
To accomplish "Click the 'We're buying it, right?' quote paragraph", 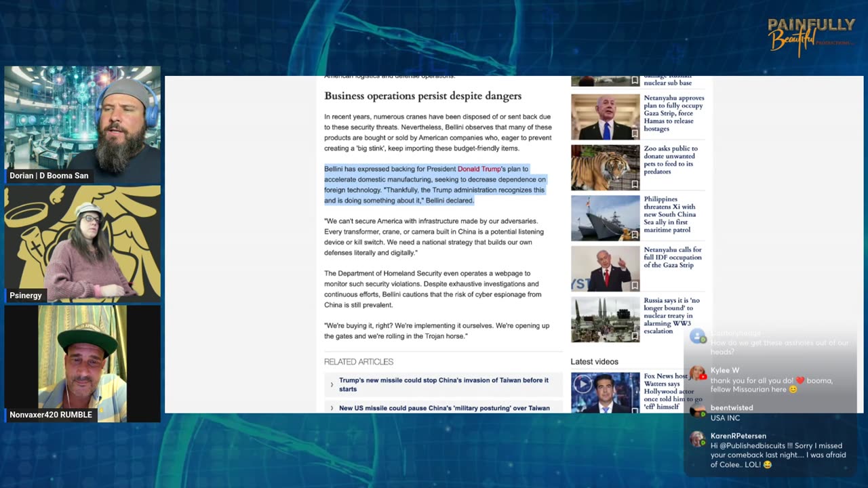I will click(437, 331).
